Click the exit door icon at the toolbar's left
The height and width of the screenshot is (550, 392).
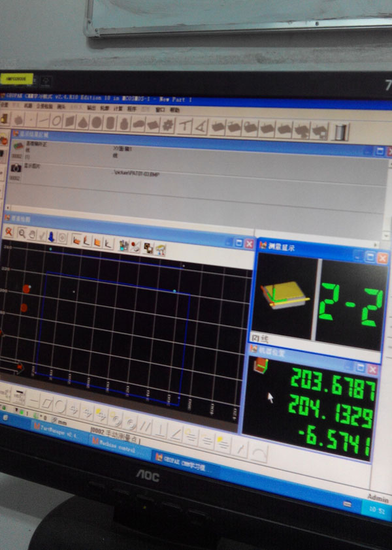point(5,120)
